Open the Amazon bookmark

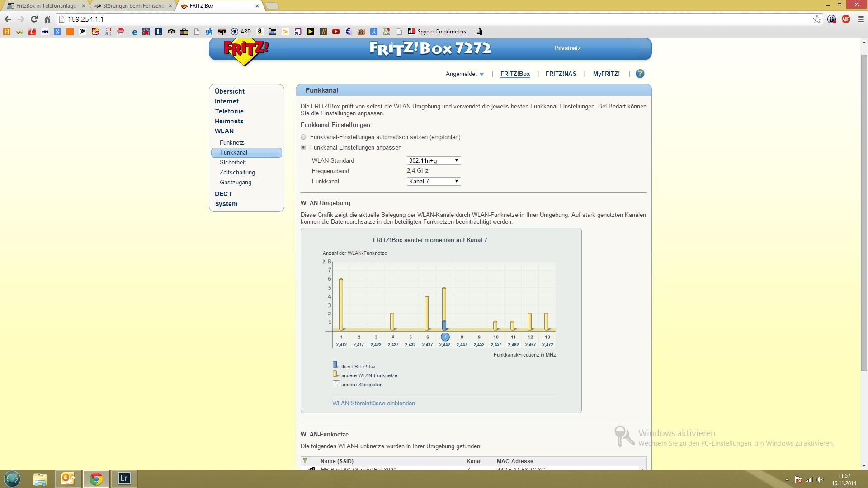point(260,32)
